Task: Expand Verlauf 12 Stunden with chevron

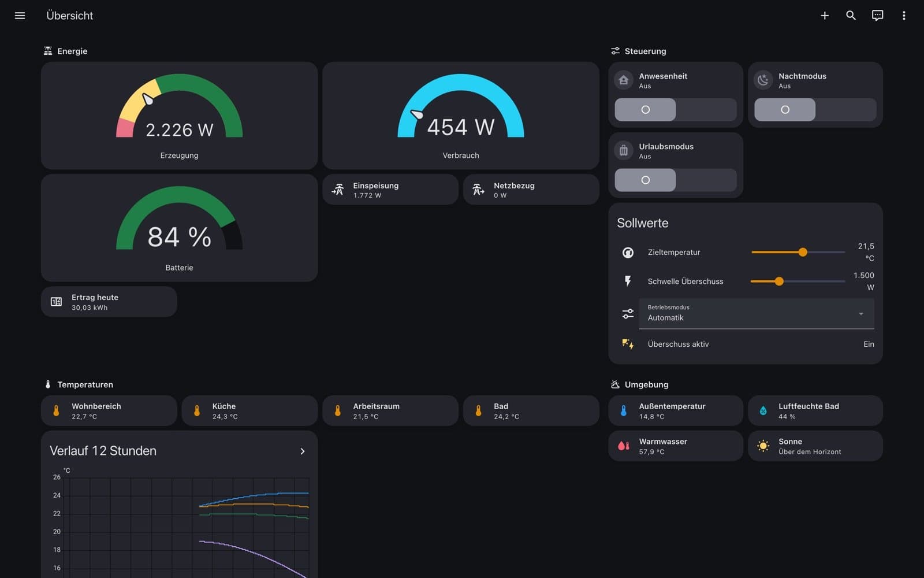Action: click(x=303, y=451)
